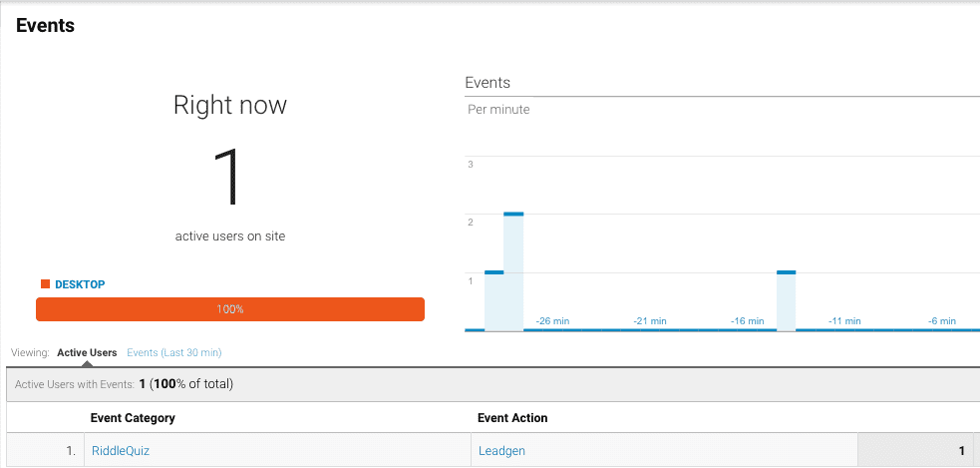Click the -6 min axis label
Image resolution: width=980 pixels, height=468 pixels.
pos(942,321)
